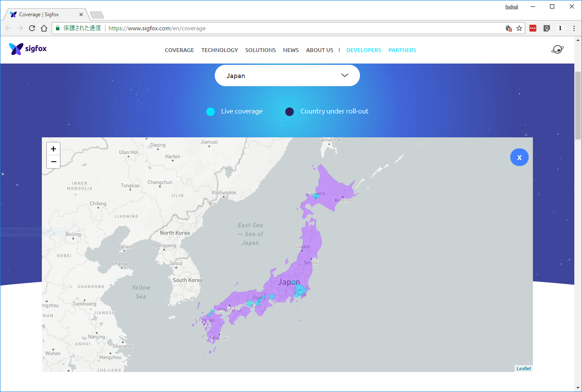Open NEWS menu item
The width and height of the screenshot is (582, 392).
(x=291, y=50)
